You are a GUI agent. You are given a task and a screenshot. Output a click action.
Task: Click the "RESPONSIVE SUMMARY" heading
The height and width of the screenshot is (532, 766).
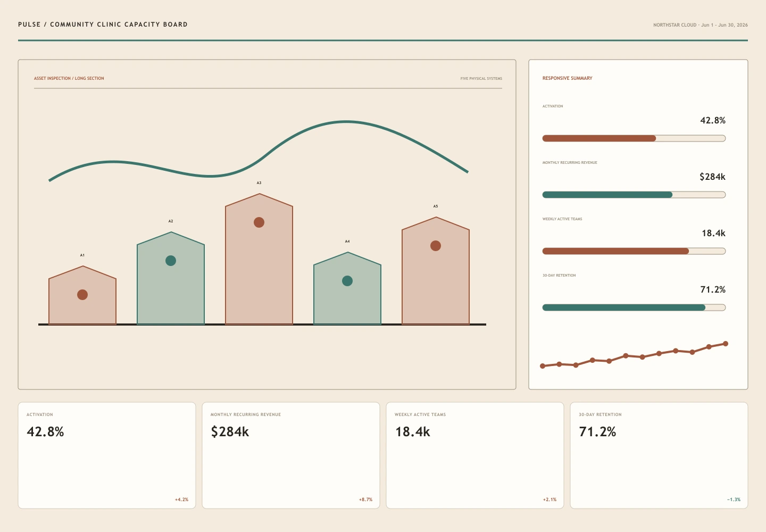[567, 78]
